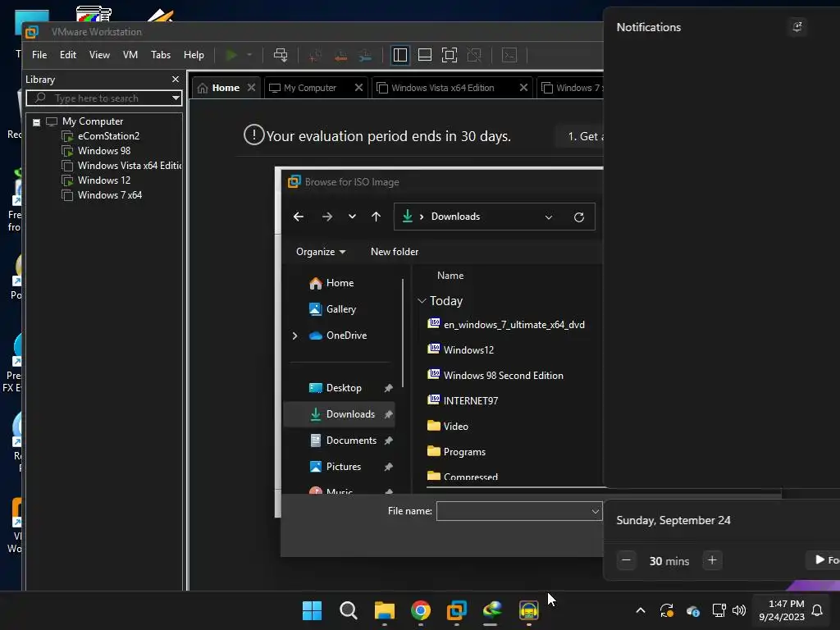Select the Windows12 ISO file
The width and height of the screenshot is (840, 630).
coord(460,349)
